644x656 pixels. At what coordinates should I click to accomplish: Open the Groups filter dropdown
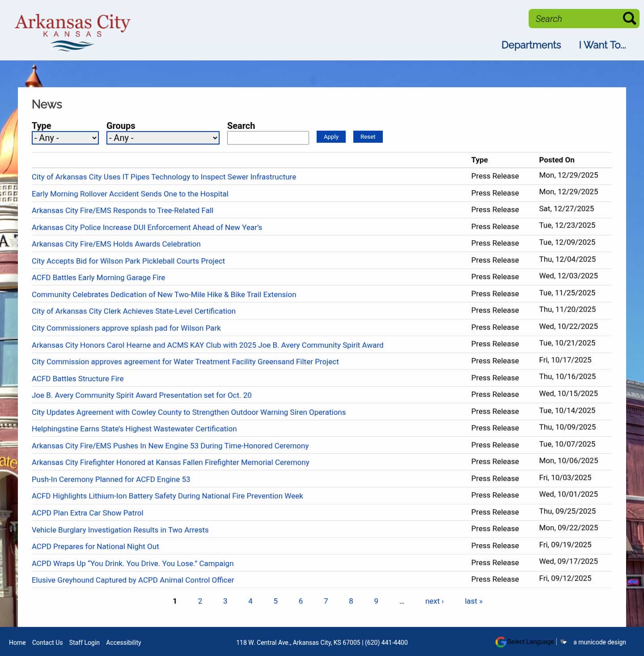pyautogui.click(x=162, y=138)
